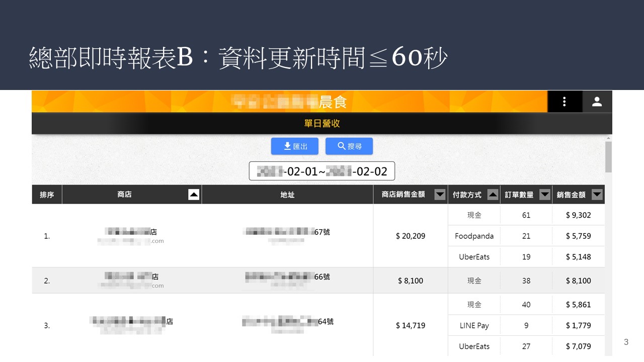644x362 pixels.
Task: Select the 地址 column header
Action: coord(287,195)
